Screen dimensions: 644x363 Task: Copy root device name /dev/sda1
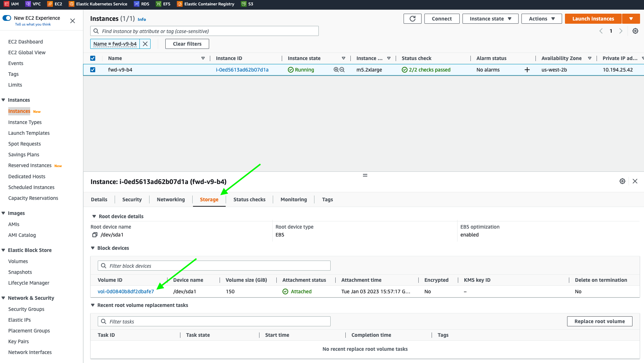point(95,235)
